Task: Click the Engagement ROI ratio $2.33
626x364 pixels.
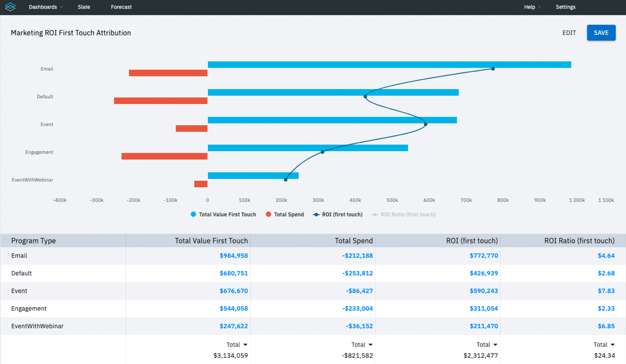Action: coord(606,308)
